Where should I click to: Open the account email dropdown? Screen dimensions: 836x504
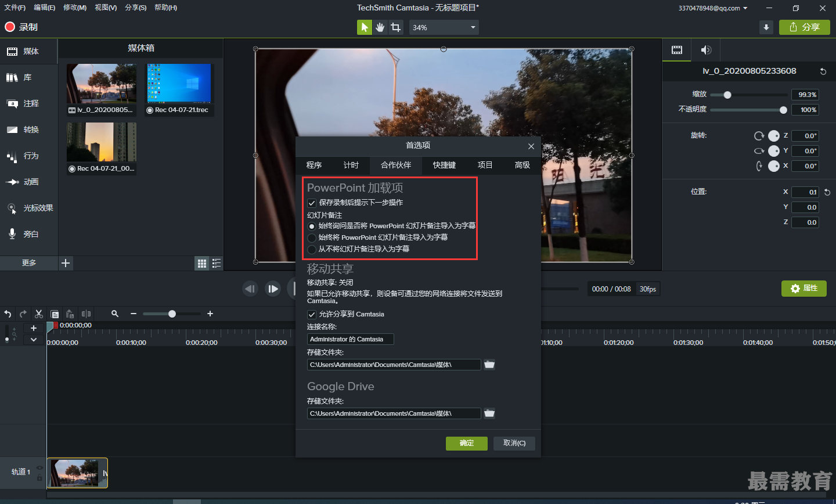click(x=713, y=8)
